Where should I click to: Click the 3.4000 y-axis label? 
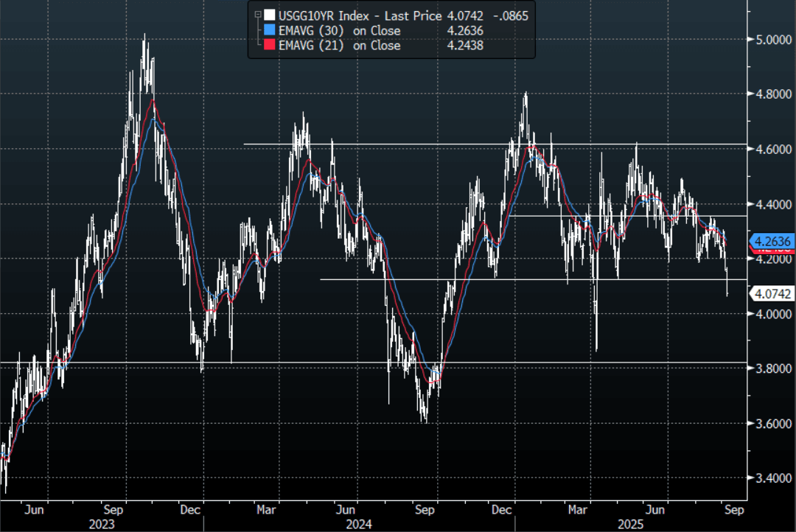click(770, 478)
